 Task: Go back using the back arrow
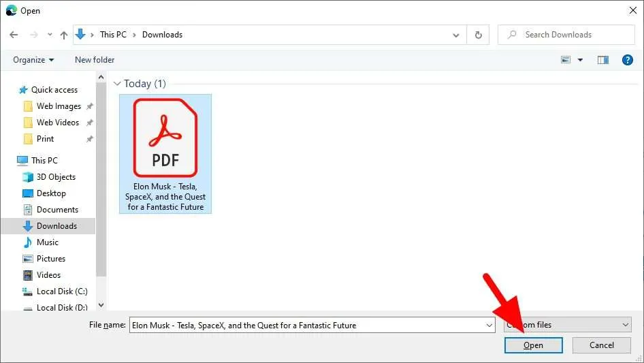click(x=14, y=35)
